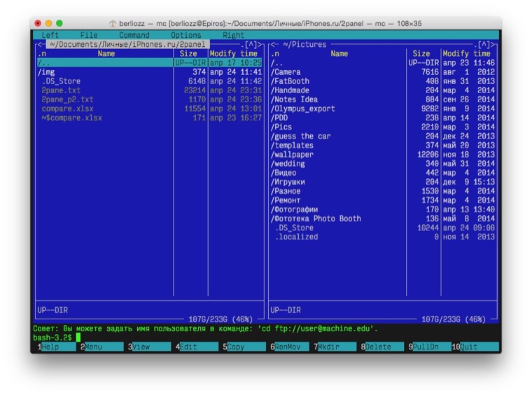Sort right panel by Size column
Screen dimensions: 532x397
coord(421,54)
